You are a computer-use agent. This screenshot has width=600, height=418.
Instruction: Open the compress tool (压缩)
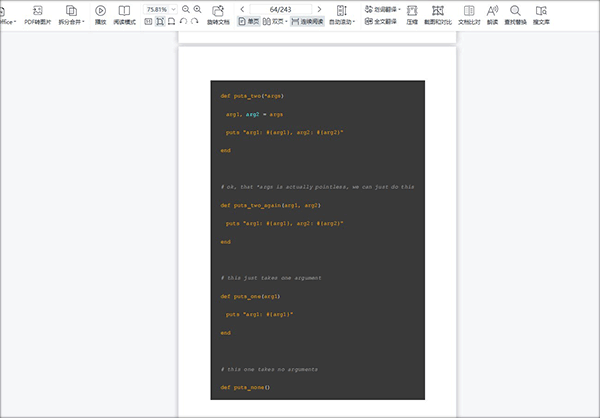pyautogui.click(x=412, y=15)
